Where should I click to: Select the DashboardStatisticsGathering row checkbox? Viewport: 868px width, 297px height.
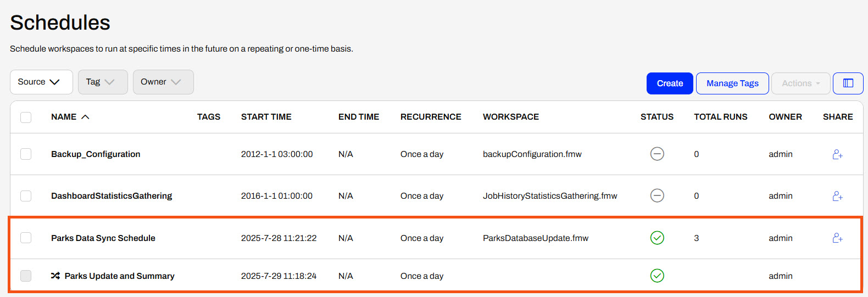(26, 196)
